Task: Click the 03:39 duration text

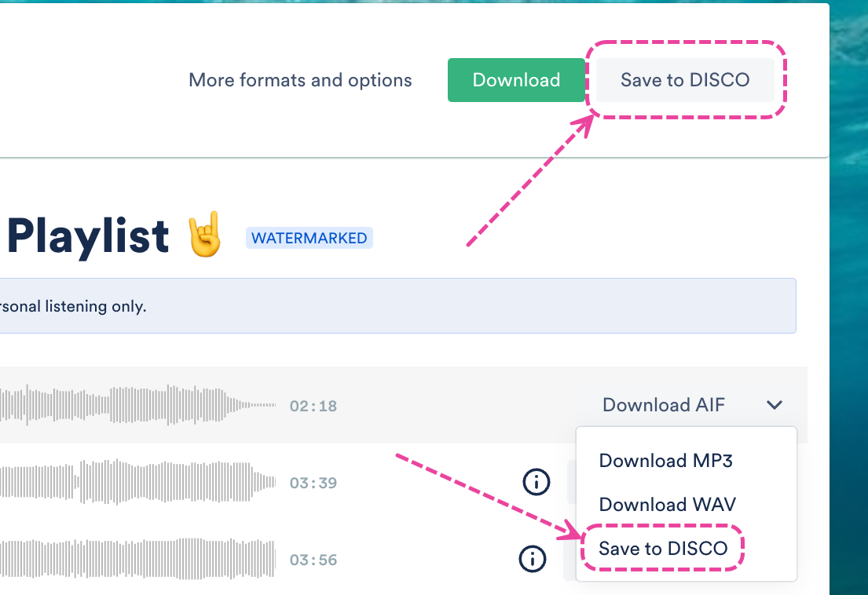Action: tap(313, 483)
